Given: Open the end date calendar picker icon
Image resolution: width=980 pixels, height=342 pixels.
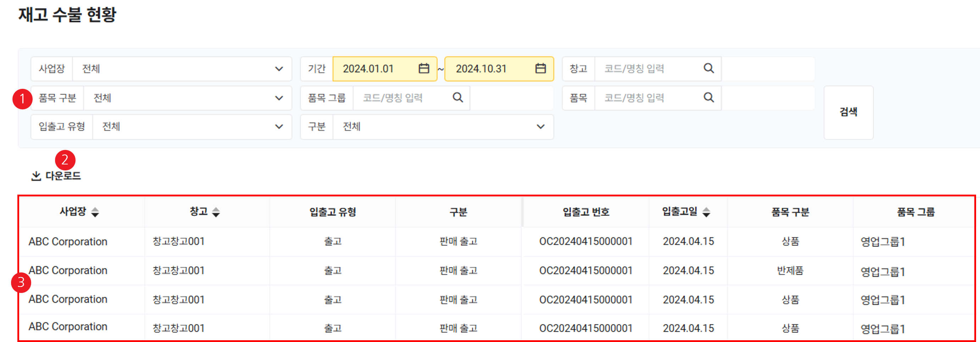Looking at the screenshot, I should [540, 69].
